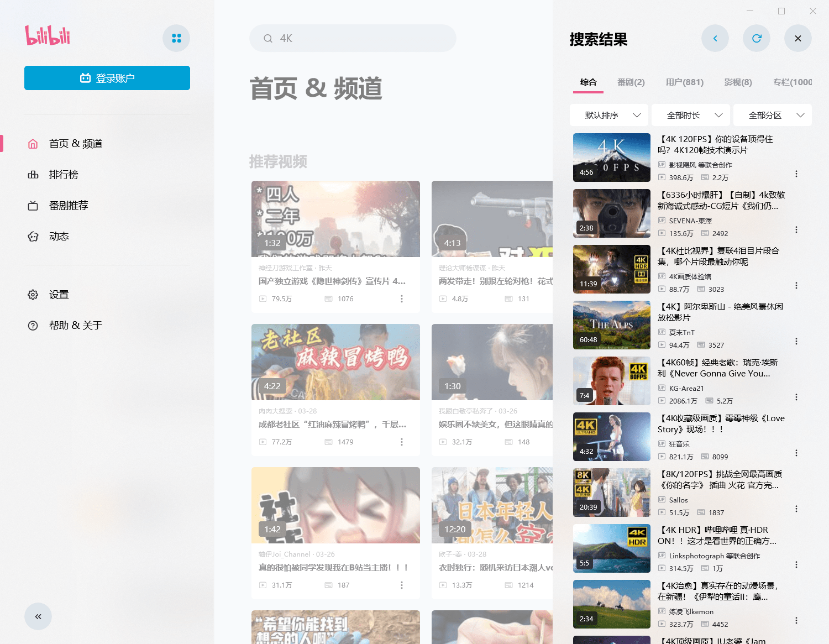Open uploader 4K画质体验馆

click(690, 276)
